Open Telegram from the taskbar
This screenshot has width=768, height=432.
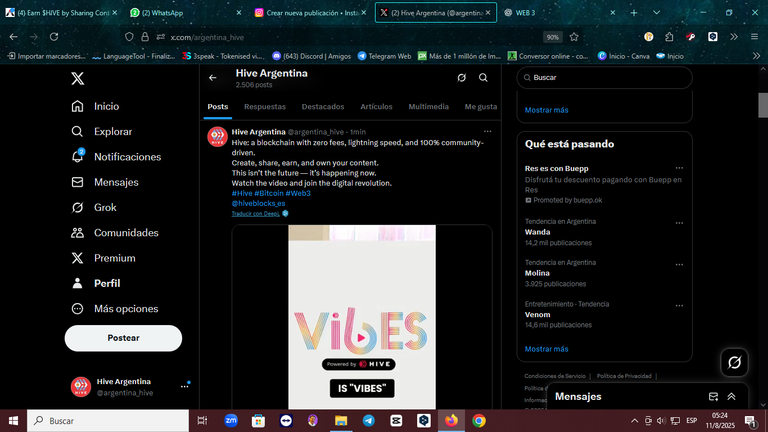pyautogui.click(x=368, y=421)
